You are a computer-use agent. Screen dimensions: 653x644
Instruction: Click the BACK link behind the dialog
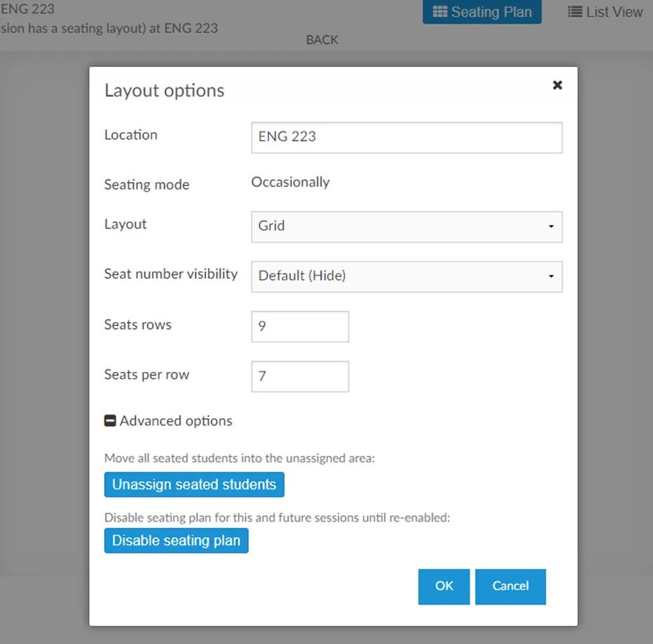click(322, 40)
